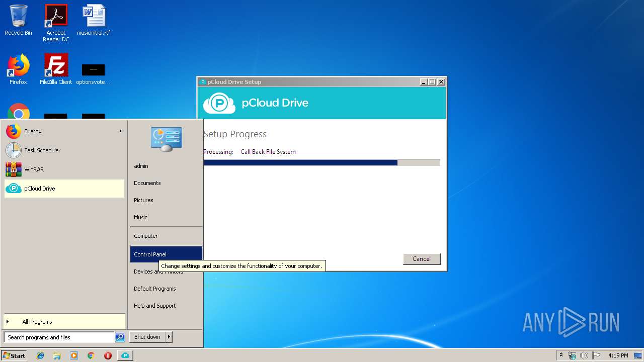This screenshot has width=644, height=362.
Task: Open Control Panel from Start menu
Action: [166, 254]
